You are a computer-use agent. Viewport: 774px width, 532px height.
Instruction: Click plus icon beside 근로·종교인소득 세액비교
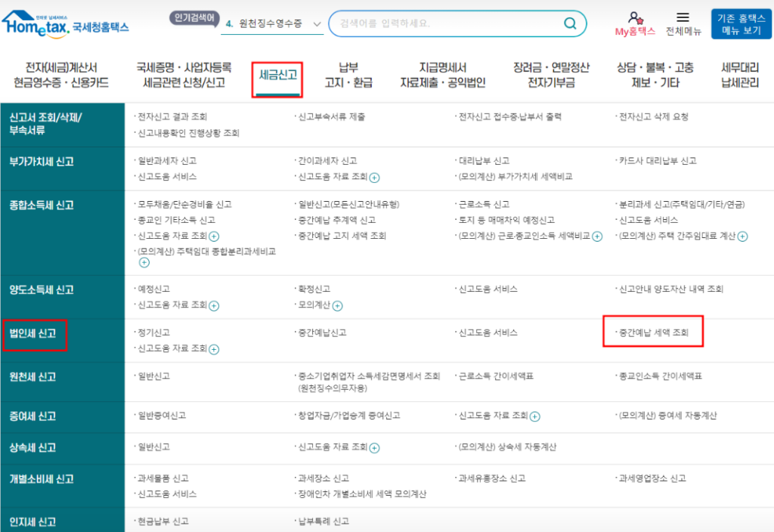pos(597,237)
